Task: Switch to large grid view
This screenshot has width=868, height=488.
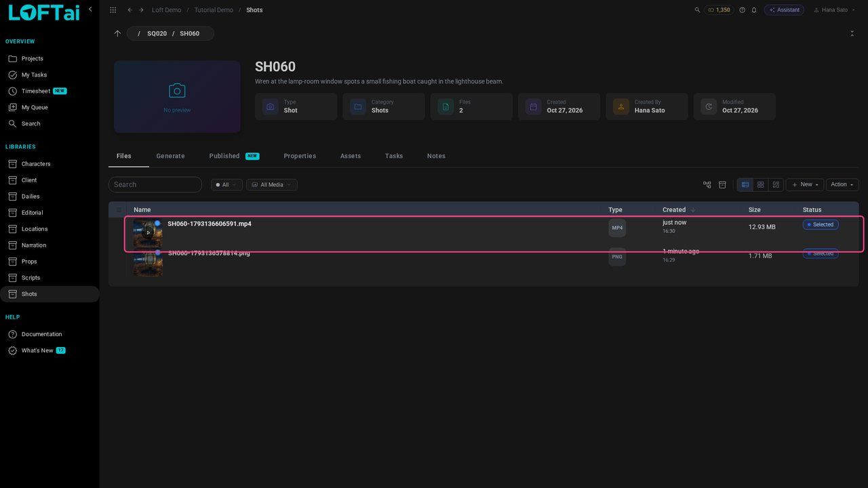Action: point(761,184)
